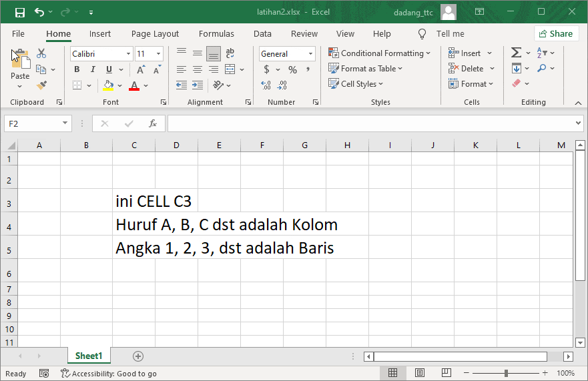Click Insert cells button
This screenshot has height=381, width=588.
(x=465, y=53)
